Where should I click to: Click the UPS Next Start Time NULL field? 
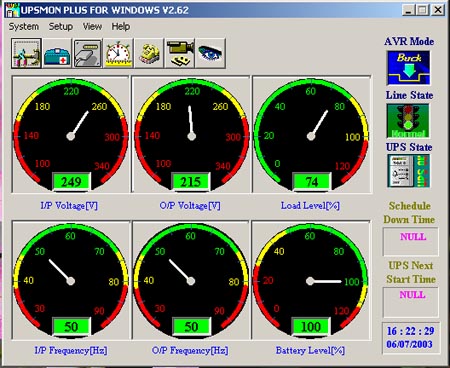pos(410,302)
